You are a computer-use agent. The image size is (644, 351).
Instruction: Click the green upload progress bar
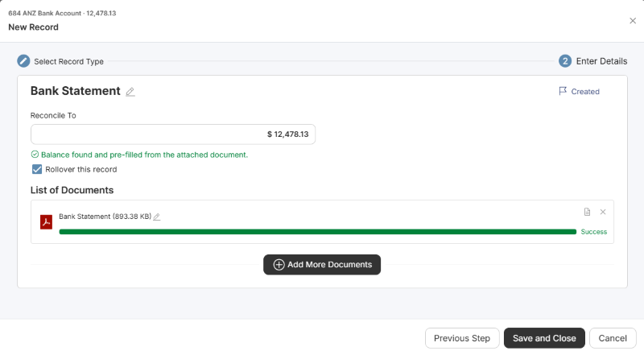click(317, 232)
